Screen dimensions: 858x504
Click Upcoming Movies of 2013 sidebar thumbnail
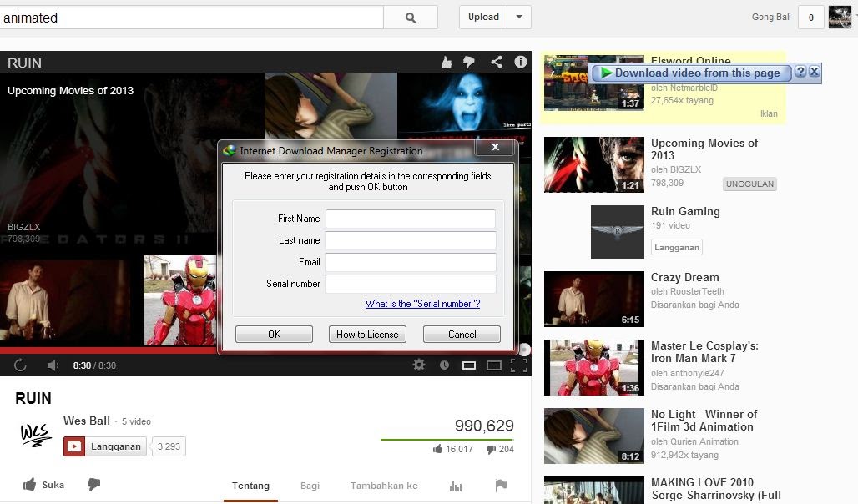(593, 164)
